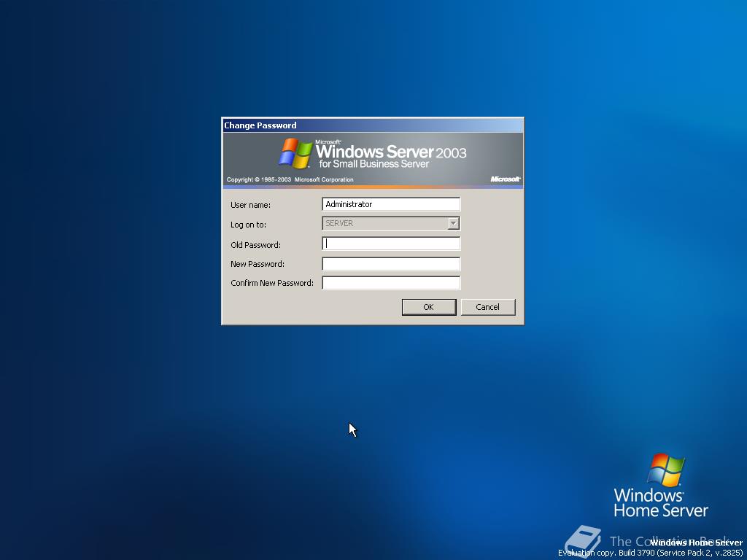Click the Windows Home Server desktop logo
The height and width of the screenshot is (560, 747).
coord(661,486)
